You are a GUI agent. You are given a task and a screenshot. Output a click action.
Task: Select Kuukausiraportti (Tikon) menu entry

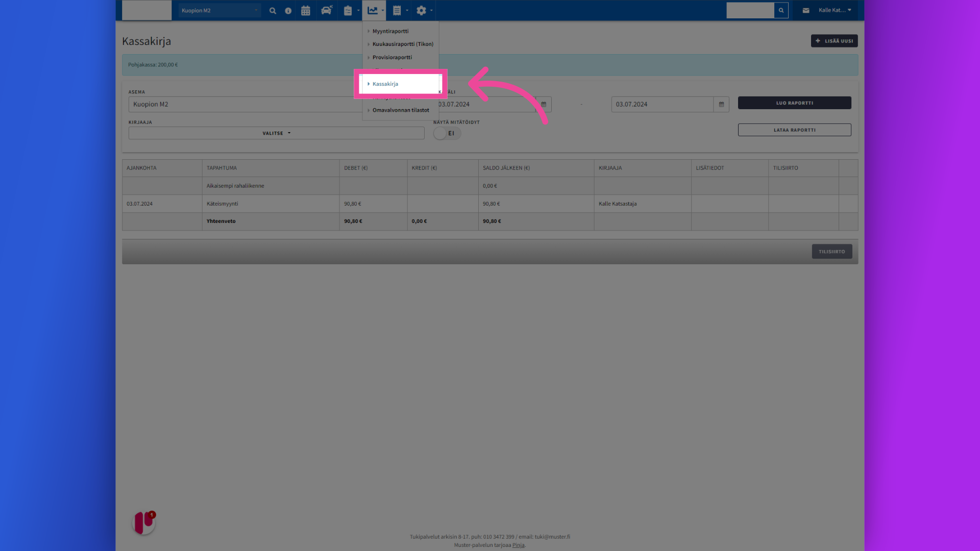[x=403, y=44]
